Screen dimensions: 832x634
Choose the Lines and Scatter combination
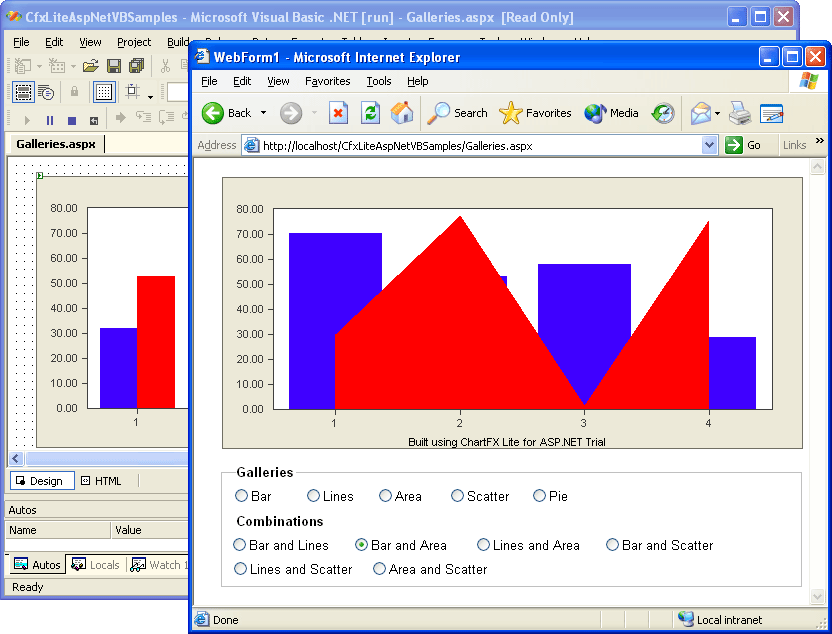[240, 569]
